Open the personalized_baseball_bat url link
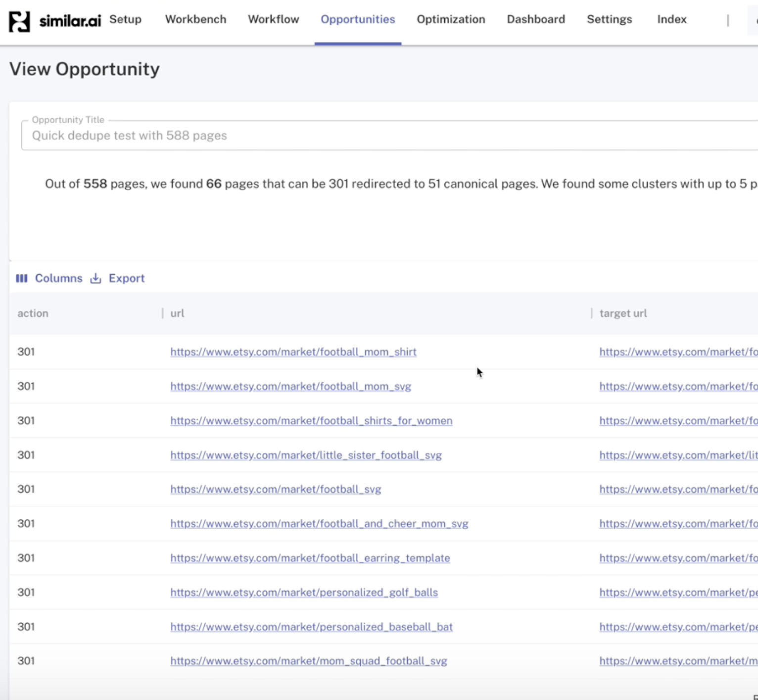Screen dimensions: 758x700 [311, 627]
